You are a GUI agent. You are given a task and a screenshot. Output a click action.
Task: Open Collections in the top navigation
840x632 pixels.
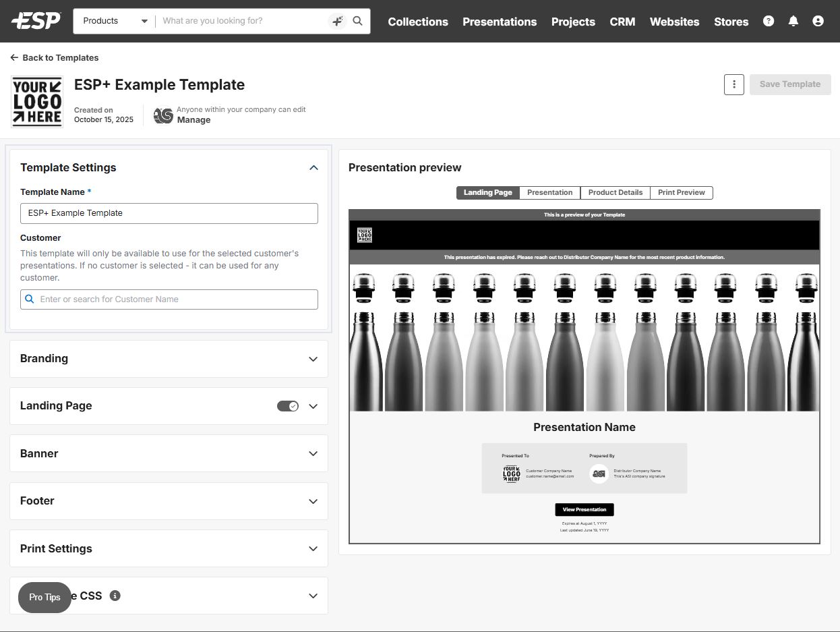tap(418, 22)
